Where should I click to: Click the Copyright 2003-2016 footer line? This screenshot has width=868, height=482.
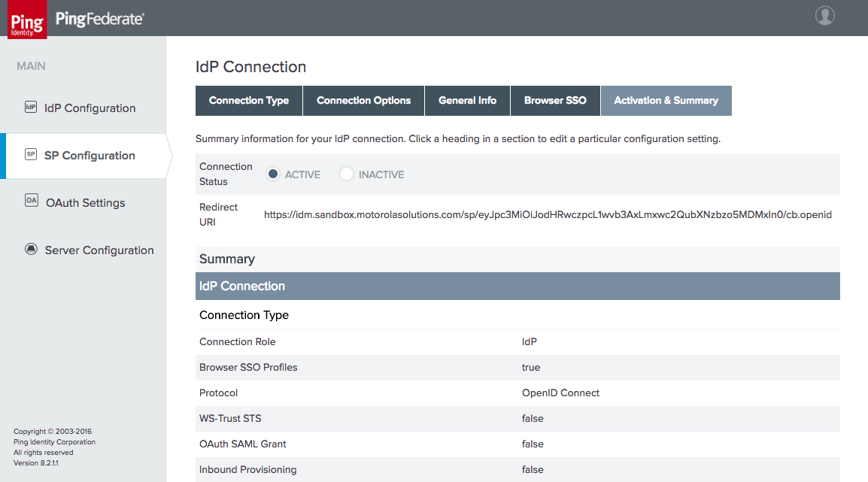(53, 432)
